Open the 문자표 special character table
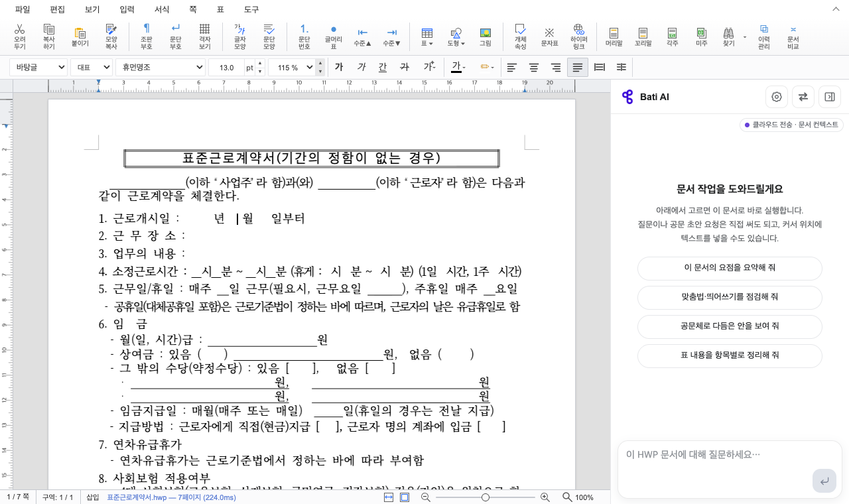Viewport: 849px width, 504px height. pyautogui.click(x=549, y=37)
